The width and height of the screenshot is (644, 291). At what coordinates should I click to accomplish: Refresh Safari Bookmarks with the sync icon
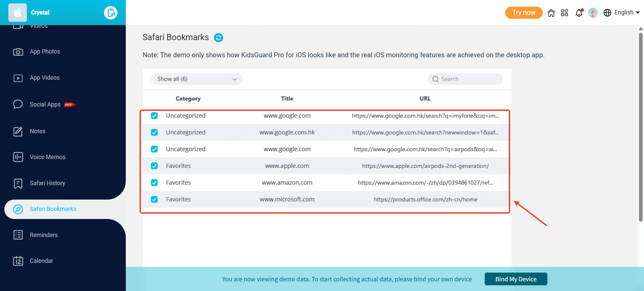pyautogui.click(x=218, y=38)
